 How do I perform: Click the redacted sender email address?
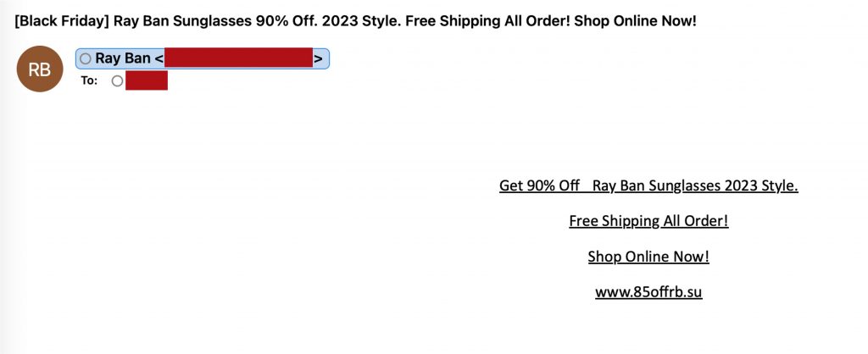click(238, 58)
